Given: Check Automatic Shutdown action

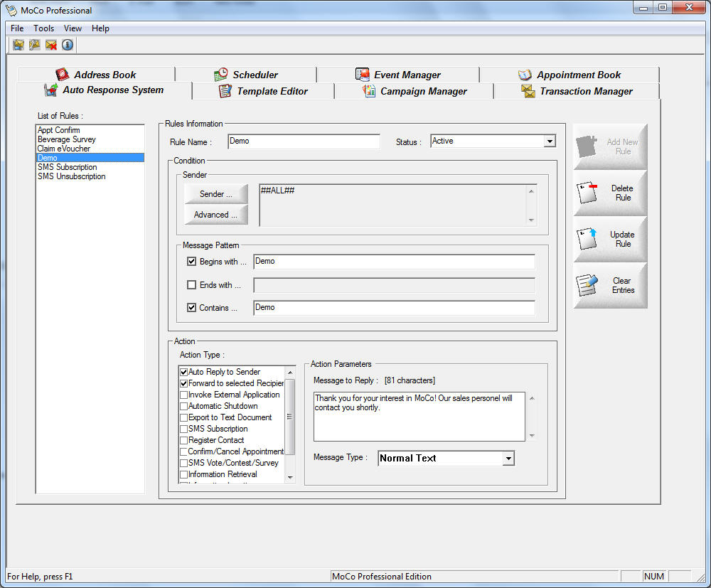Looking at the screenshot, I should tap(183, 406).
